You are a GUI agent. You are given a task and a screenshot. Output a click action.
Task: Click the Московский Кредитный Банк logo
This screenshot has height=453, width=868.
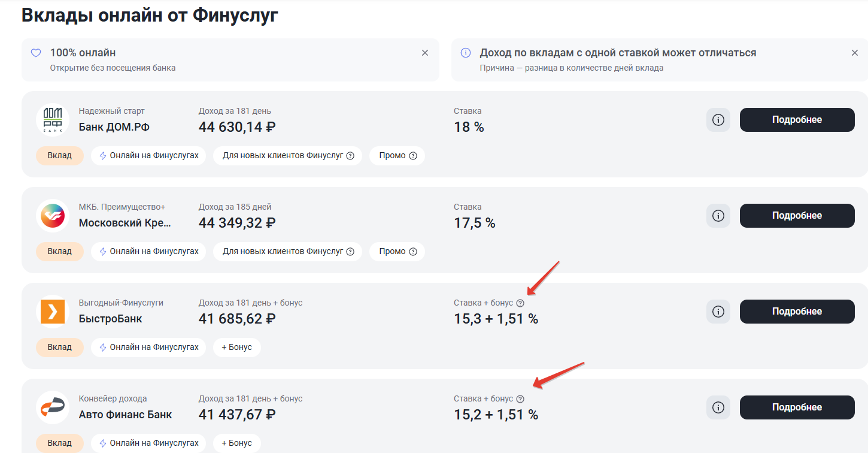point(53,216)
